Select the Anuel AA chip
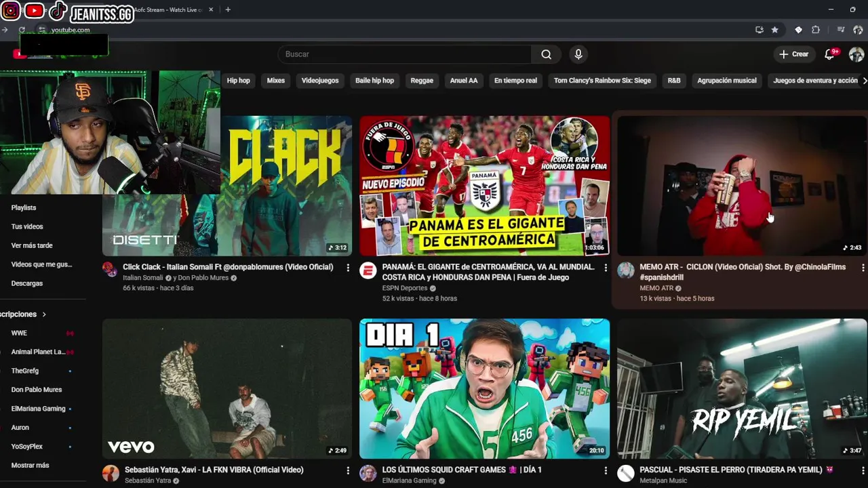Screen dimensions: 868x488 click(464, 81)
